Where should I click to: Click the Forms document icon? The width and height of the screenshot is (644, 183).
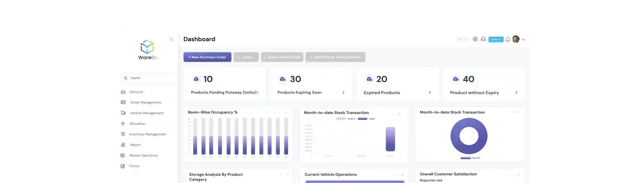123,166
